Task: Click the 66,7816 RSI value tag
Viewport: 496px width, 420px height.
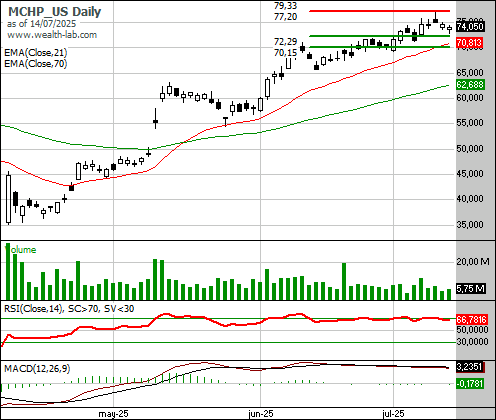Action: [472, 320]
